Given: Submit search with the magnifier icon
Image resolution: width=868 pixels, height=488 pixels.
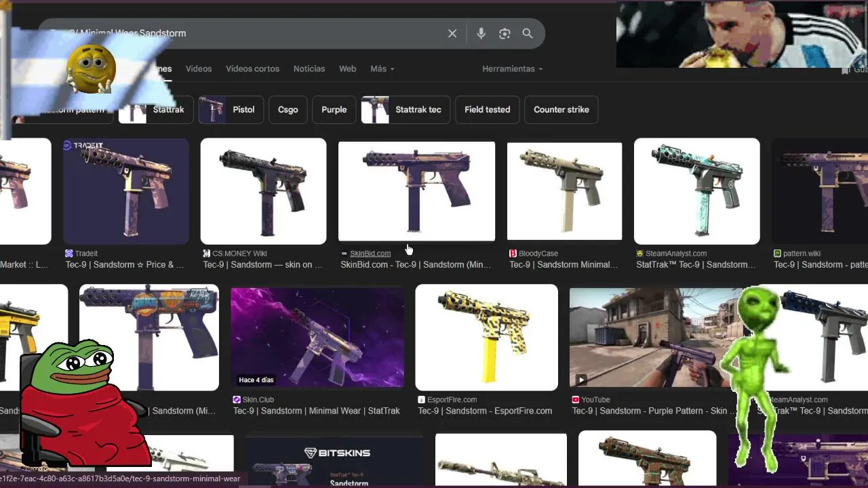Looking at the screenshot, I should point(528,33).
